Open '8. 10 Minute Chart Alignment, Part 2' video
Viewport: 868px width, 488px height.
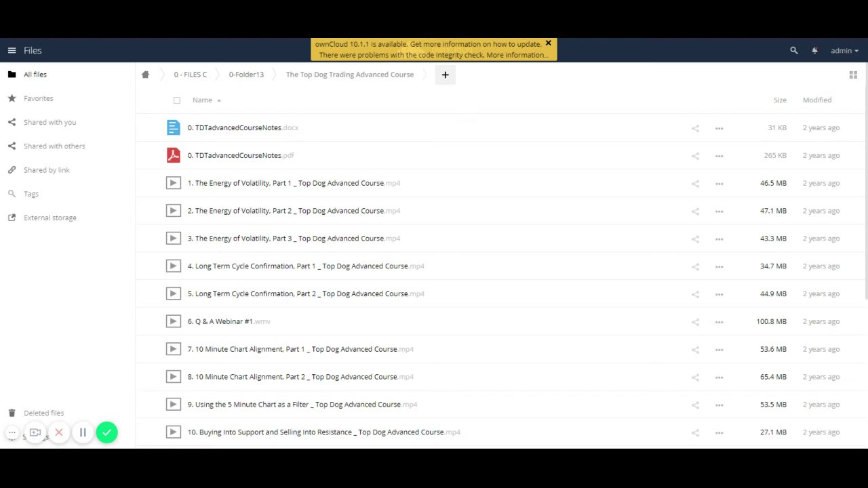[x=300, y=377]
